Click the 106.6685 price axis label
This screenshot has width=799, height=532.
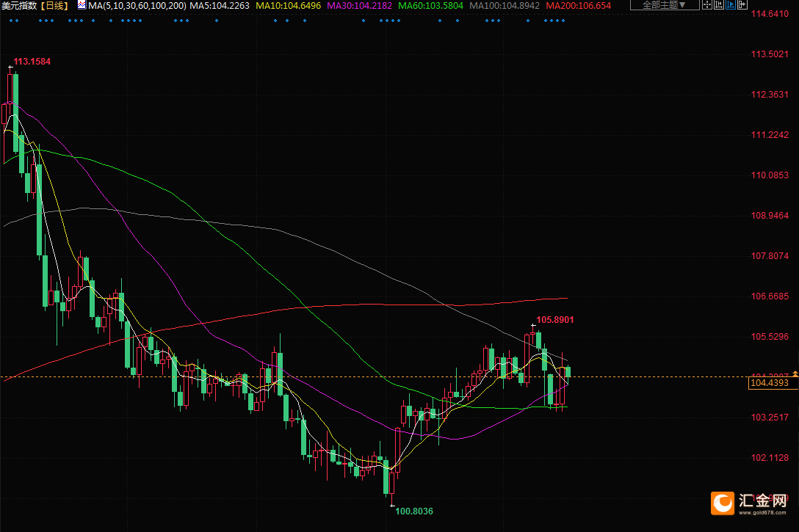coord(770,296)
